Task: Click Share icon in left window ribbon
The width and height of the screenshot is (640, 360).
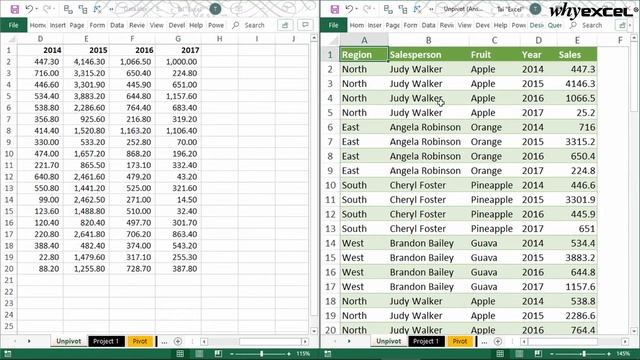Action: tap(285, 25)
